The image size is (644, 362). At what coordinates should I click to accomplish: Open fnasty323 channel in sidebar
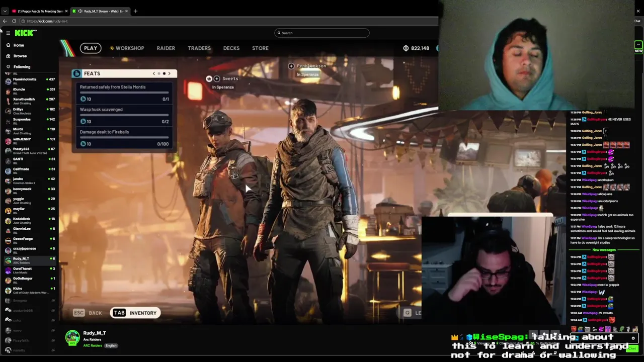click(x=30, y=150)
